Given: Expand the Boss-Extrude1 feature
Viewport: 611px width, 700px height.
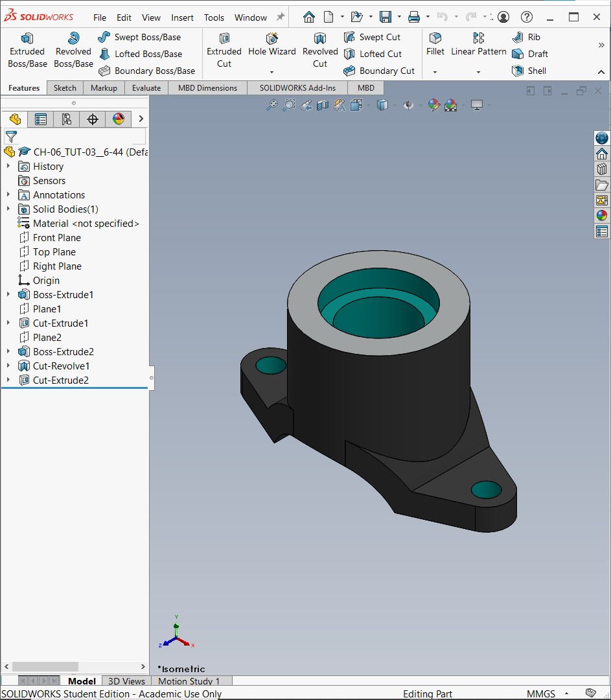Looking at the screenshot, I should pyautogui.click(x=8, y=295).
